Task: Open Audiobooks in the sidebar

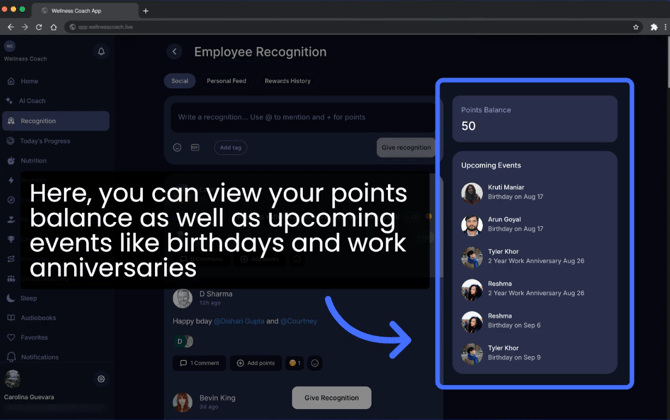Action: click(x=38, y=318)
